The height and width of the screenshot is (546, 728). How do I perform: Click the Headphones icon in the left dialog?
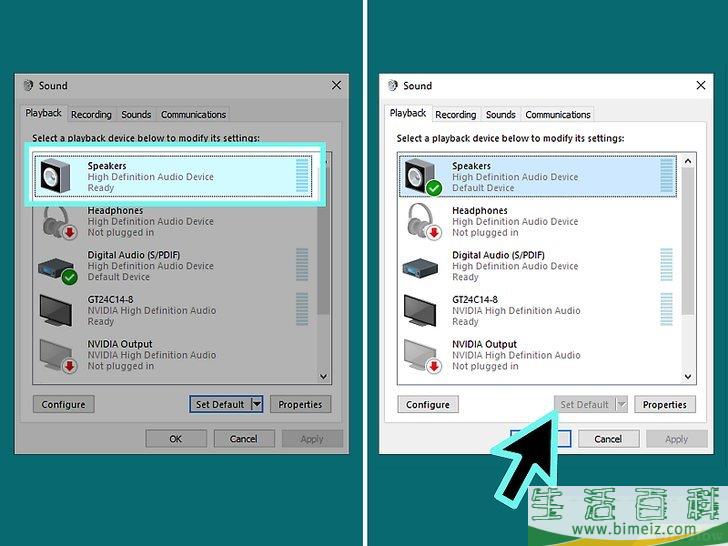tap(56, 221)
